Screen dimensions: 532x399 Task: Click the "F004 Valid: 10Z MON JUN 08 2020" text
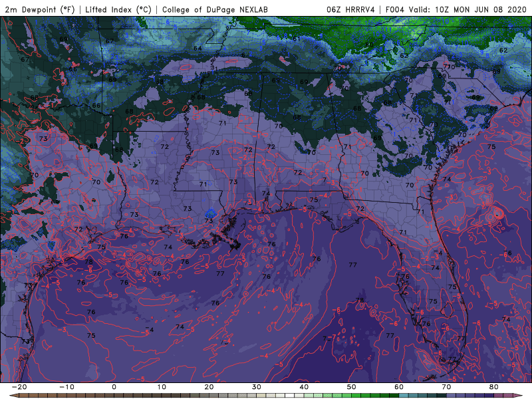(x=456, y=10)
